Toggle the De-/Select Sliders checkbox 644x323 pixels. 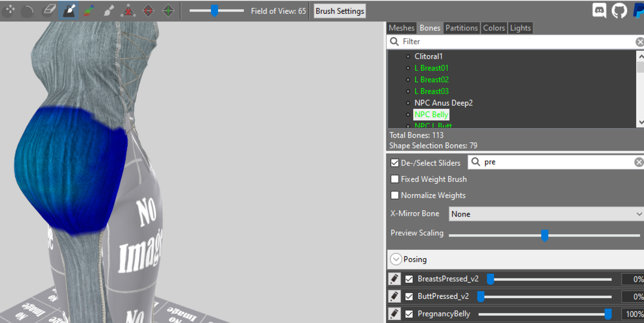(395, 163)
